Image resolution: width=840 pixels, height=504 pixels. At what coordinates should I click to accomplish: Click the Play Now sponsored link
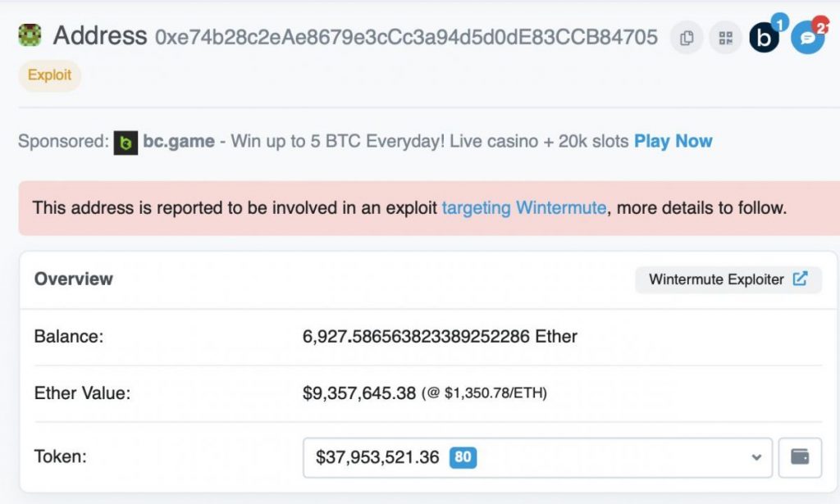[x=673, y=141]
